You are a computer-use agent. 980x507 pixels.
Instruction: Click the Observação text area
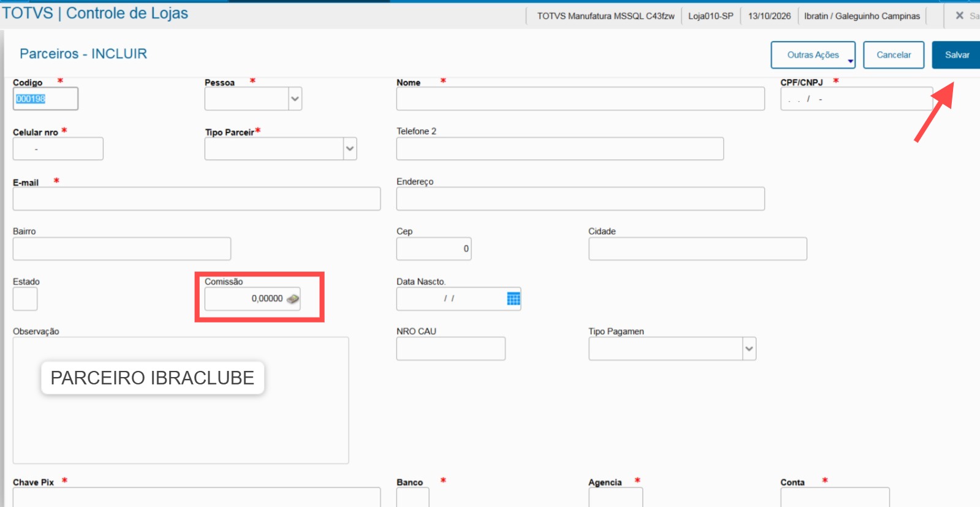(181, 400)
